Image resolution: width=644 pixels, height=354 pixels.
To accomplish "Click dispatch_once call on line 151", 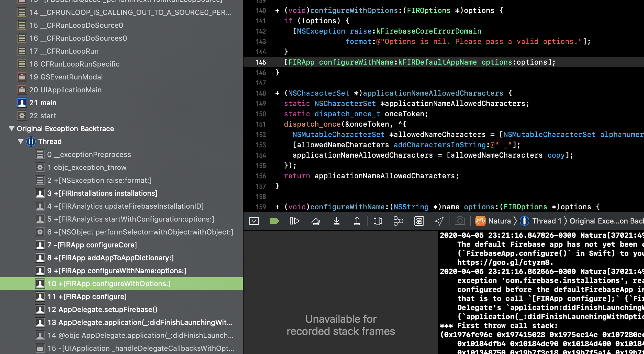I will [x=312, y=124].
